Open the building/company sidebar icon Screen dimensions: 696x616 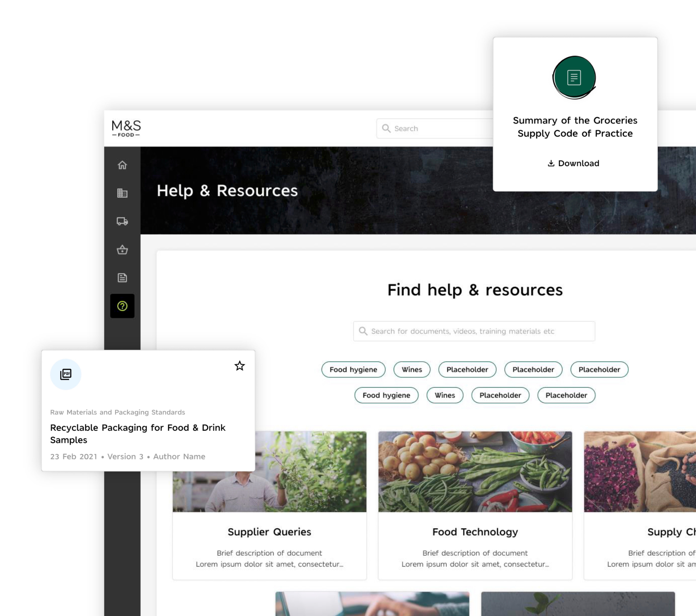(x=122, y=193)
